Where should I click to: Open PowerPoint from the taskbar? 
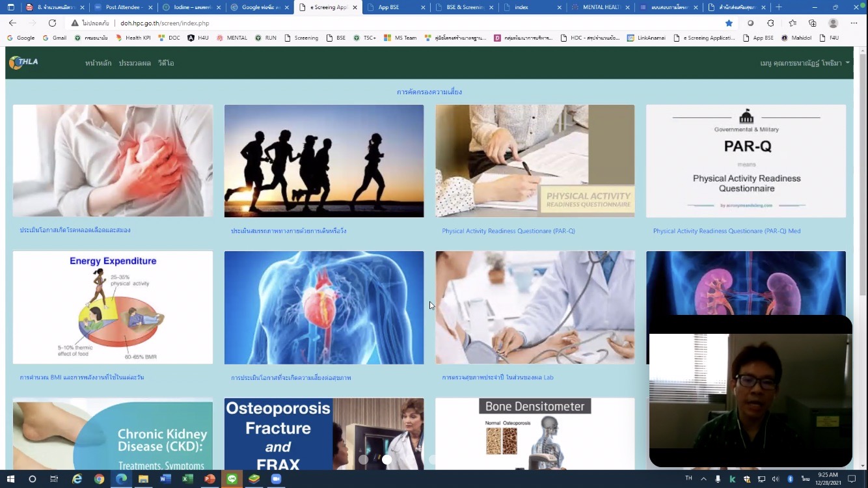210,479
